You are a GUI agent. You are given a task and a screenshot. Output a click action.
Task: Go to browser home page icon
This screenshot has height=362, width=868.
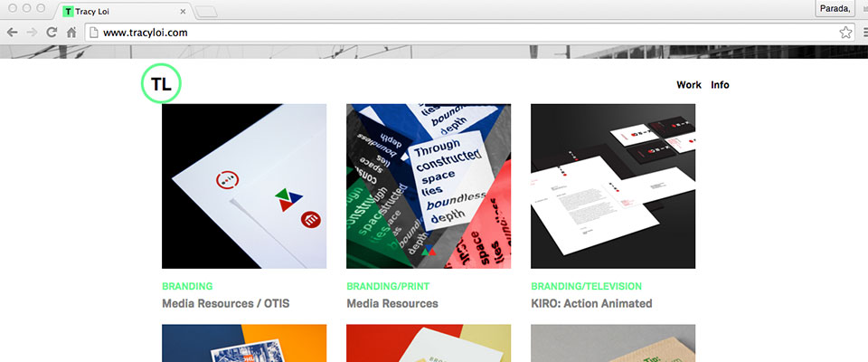pyautogui.click(x=71, y=33)
